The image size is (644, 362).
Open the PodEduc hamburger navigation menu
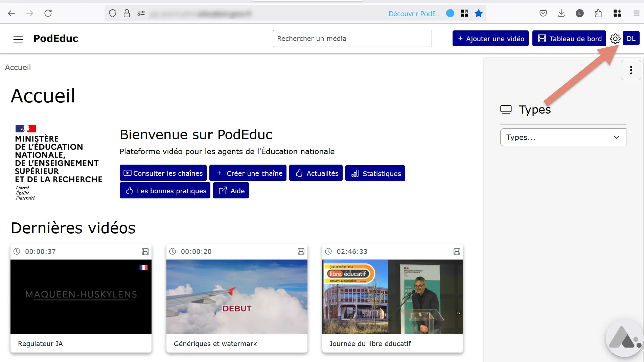(18, 39)
